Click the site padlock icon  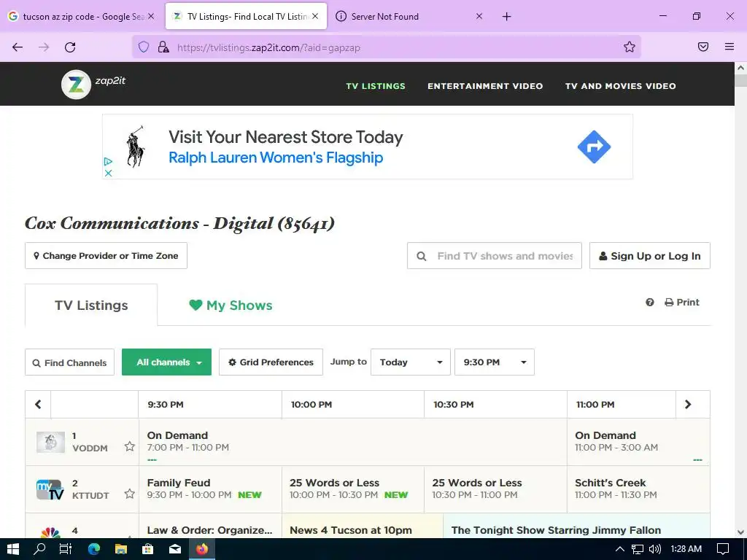click(x=163, y=47)
